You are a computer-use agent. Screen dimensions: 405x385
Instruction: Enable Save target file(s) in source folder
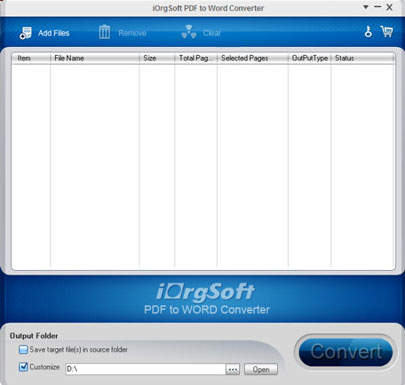coord(23,350)
